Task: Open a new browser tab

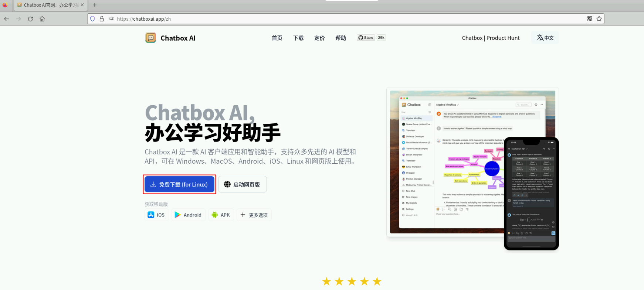Action: tap(95, 5)
